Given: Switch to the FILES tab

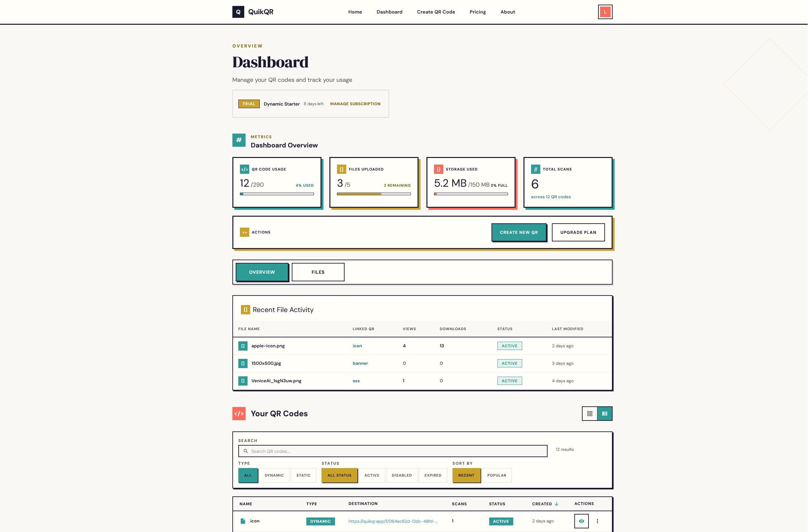Looking at the screenshot, I should pyautogui.click(x=318, y=272).
